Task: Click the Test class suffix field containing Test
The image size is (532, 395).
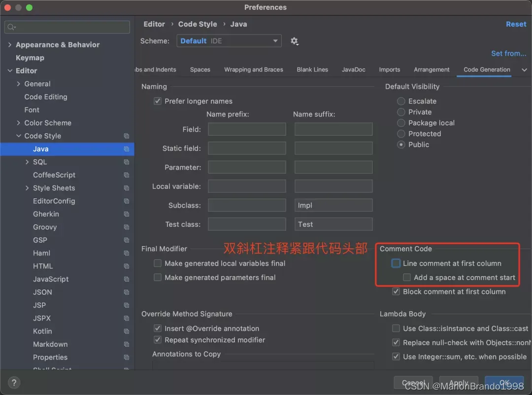Action: (333, 224)
